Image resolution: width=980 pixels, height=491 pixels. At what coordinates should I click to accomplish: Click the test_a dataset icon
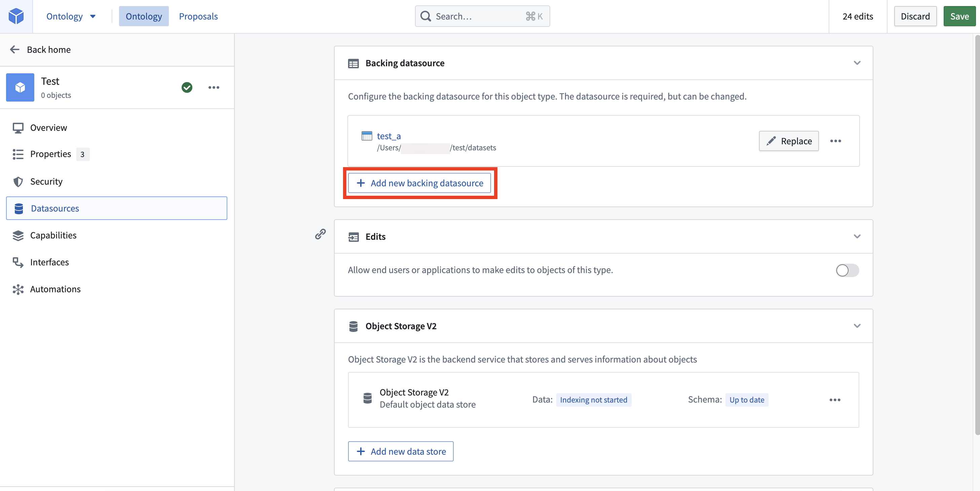366,136
